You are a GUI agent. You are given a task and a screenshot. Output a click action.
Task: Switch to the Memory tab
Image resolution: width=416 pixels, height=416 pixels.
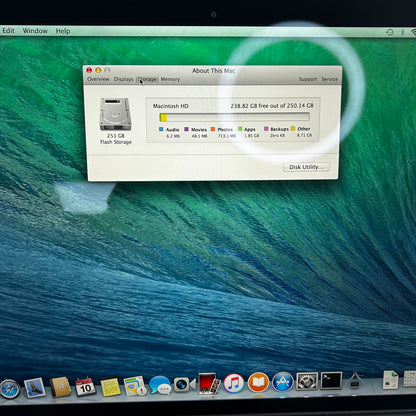pyautogui.click(x=170, y=79)
